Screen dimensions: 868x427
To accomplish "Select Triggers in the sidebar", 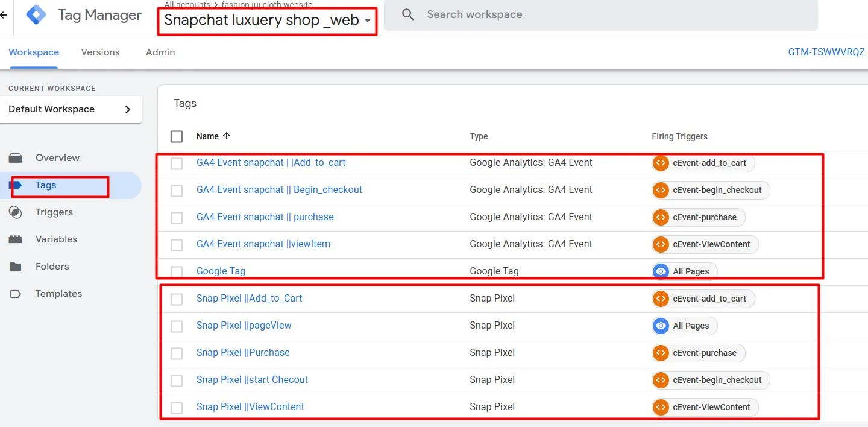I will point(54,212).
